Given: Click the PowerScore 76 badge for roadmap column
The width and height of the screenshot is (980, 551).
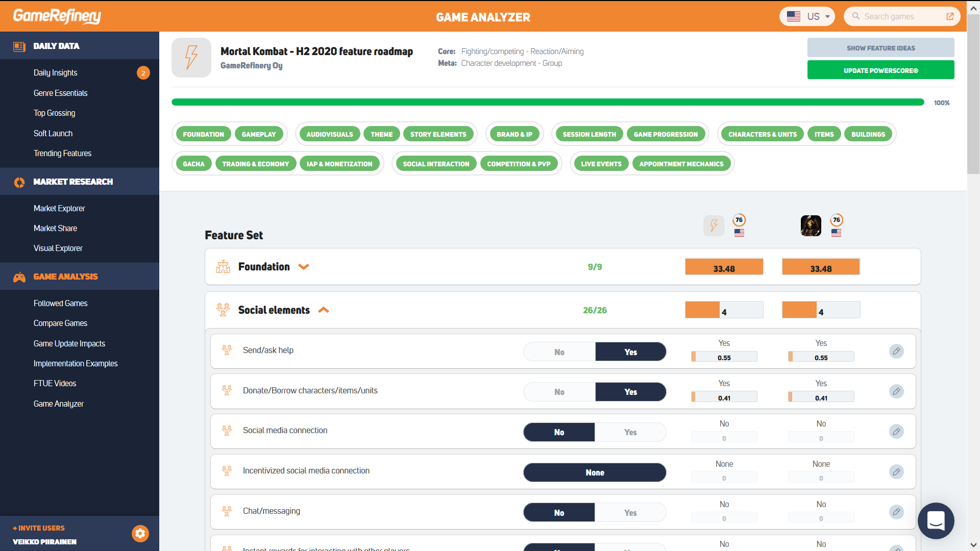Looking at the screenshot, I should (x=739, y=220).
